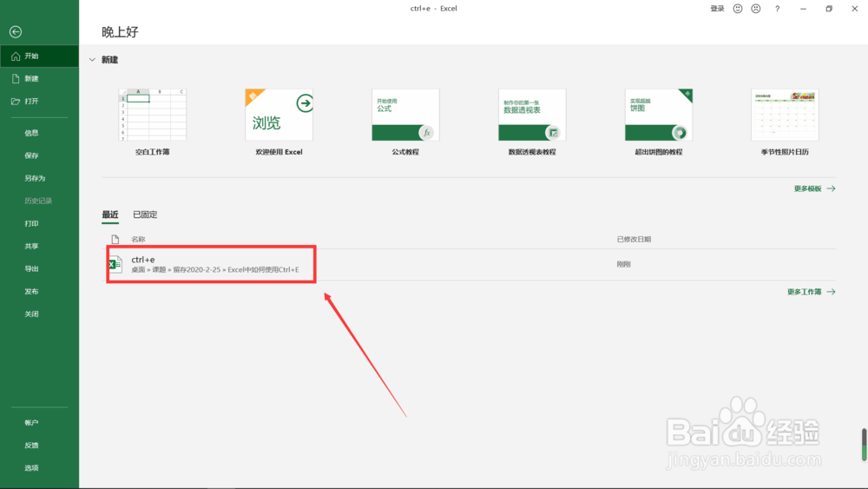Click the file path text under ctrl+e
The height and width of the screenshot is (489, 868).
(214, 270)
